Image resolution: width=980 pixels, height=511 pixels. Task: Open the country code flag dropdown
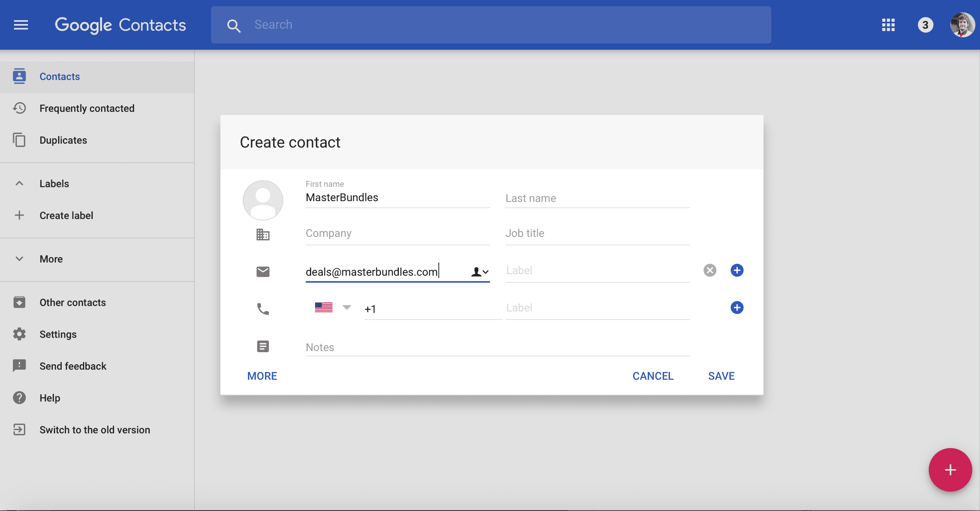pos(333,308)
